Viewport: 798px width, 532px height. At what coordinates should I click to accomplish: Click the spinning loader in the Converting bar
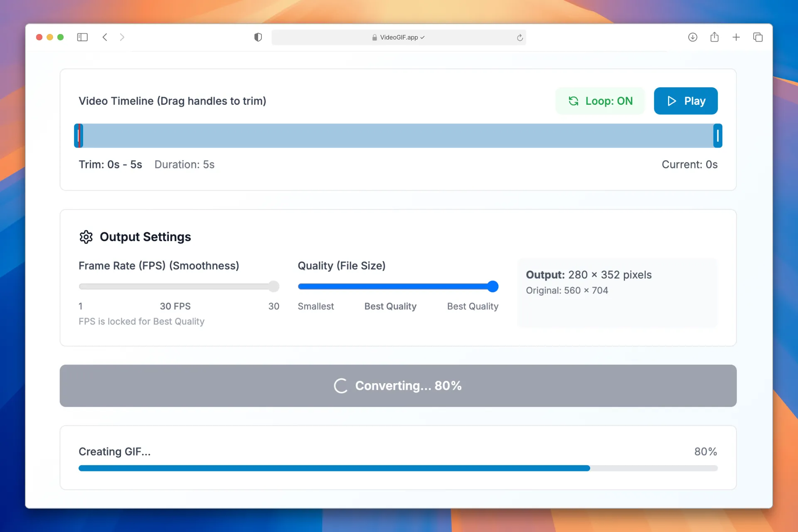pyautogui.click(x=341, y=386)
